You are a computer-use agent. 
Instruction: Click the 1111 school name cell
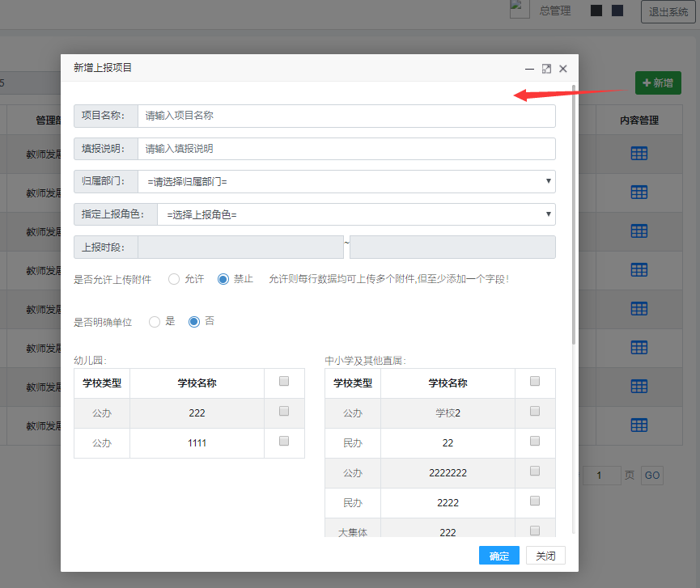[197, 443]
